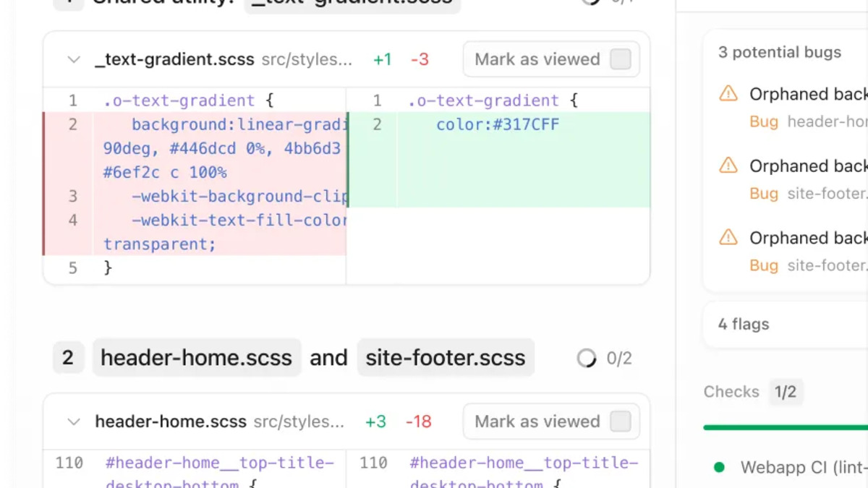Click line number 110 in right diff pane
868x488 pixels.
tap(373, 463)
